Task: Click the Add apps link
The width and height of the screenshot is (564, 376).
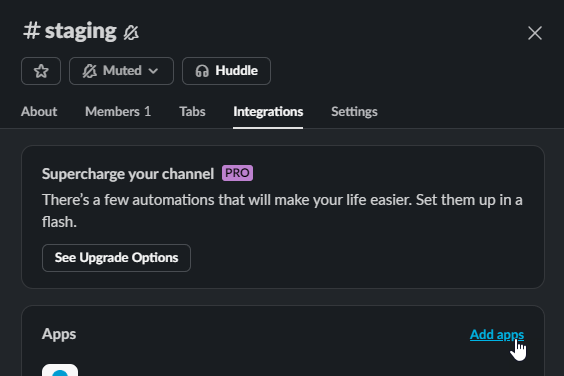Action: [x=497, y=334]
